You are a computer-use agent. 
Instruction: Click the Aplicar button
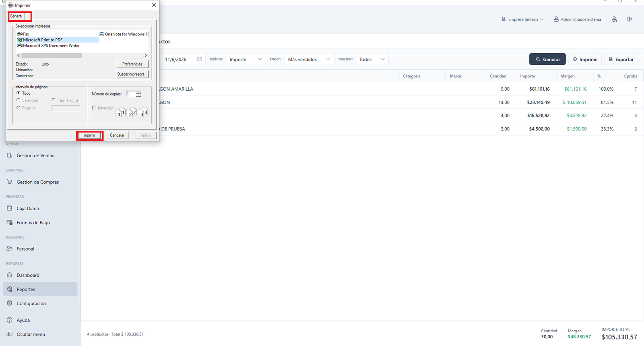tap(146, 135)
